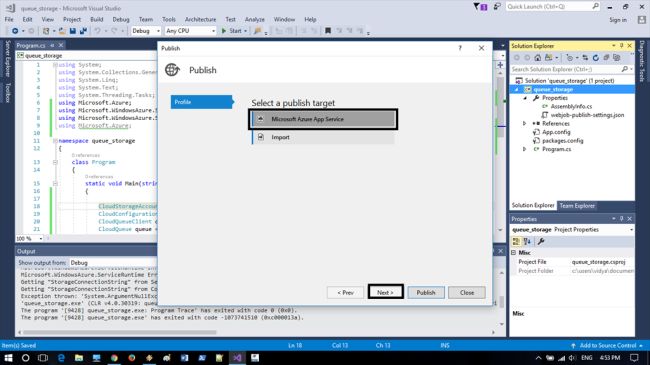Expand the Program.cs node
Viewport: 650px width, 365px height.
pyautogui.click(x=525, y=149)
